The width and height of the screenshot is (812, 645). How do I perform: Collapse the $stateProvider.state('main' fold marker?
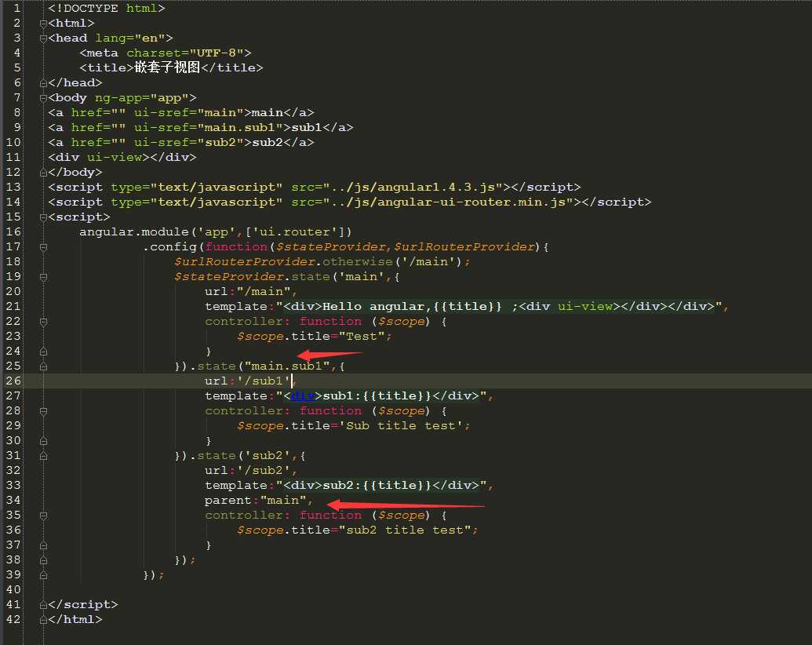pyautogui.click(x=43, y=277)
